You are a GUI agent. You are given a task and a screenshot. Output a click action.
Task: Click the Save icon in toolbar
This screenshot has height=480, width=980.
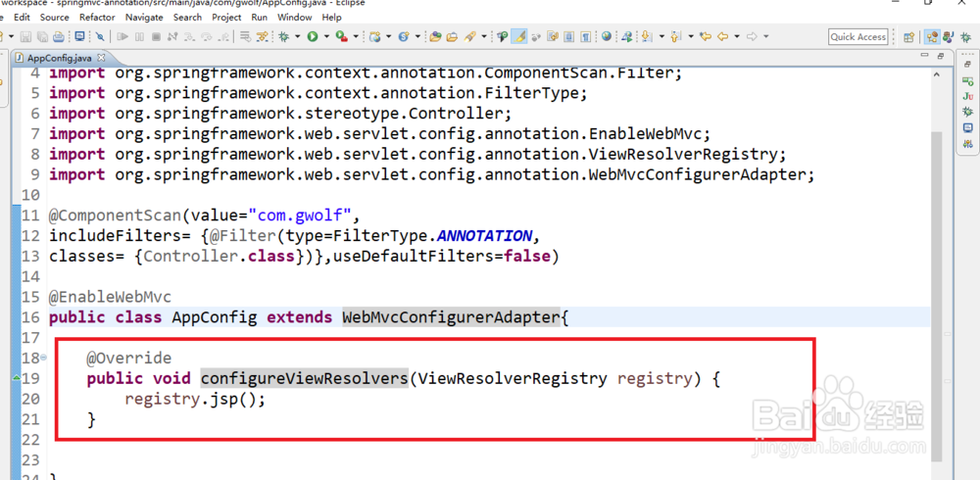(25, 37)
